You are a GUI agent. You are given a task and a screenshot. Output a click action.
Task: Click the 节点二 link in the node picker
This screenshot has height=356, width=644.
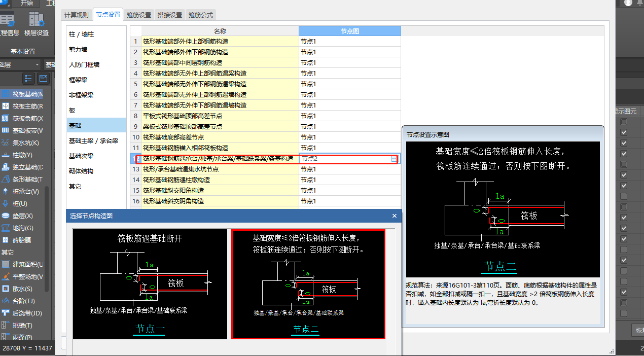(x=306, y=329)
